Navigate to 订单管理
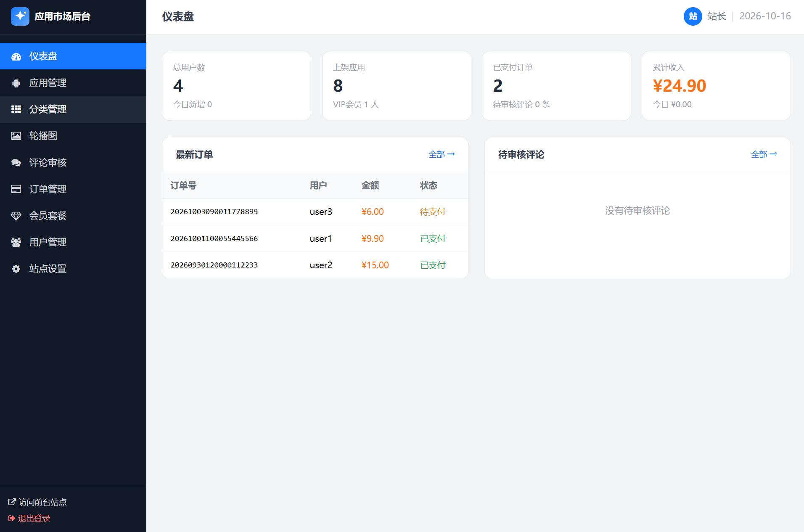The image size is (804, 532). [73, 189]
